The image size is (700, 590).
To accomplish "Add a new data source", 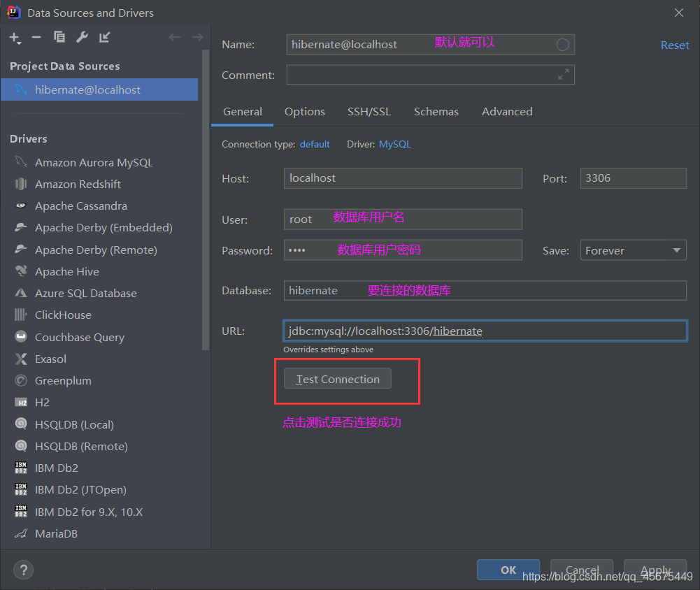I will point(15,37).
